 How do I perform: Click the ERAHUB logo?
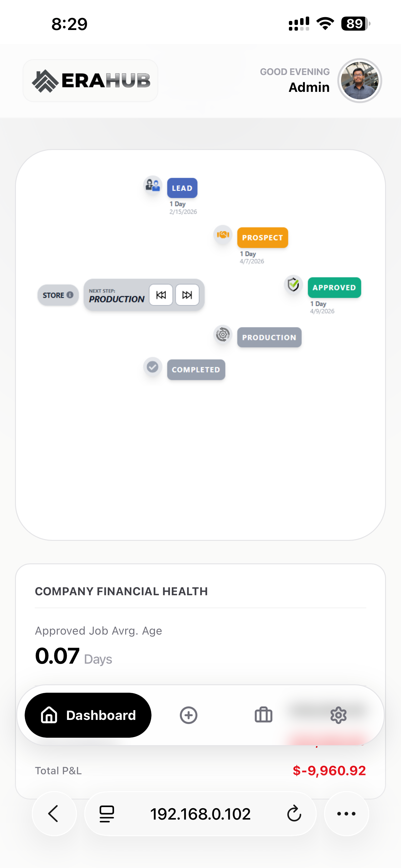[x=91, y=81]
